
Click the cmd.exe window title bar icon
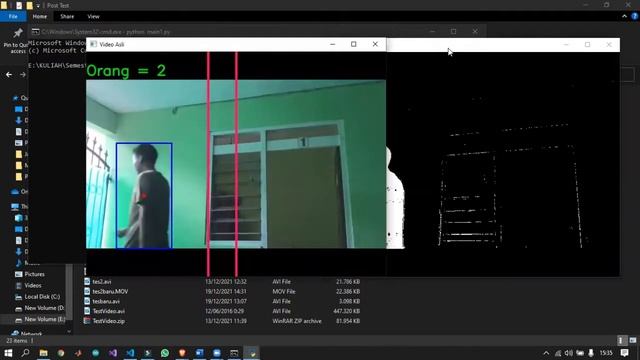pyautogui.click(x=36, y=31)
